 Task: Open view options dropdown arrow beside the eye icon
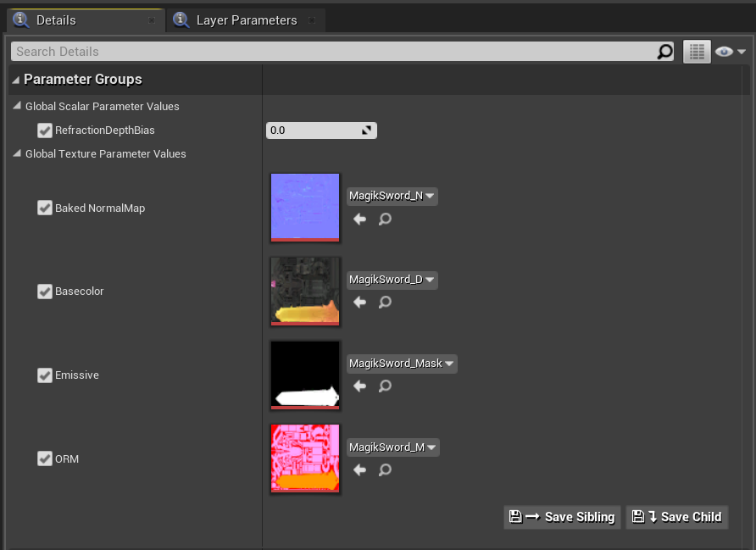742,52
